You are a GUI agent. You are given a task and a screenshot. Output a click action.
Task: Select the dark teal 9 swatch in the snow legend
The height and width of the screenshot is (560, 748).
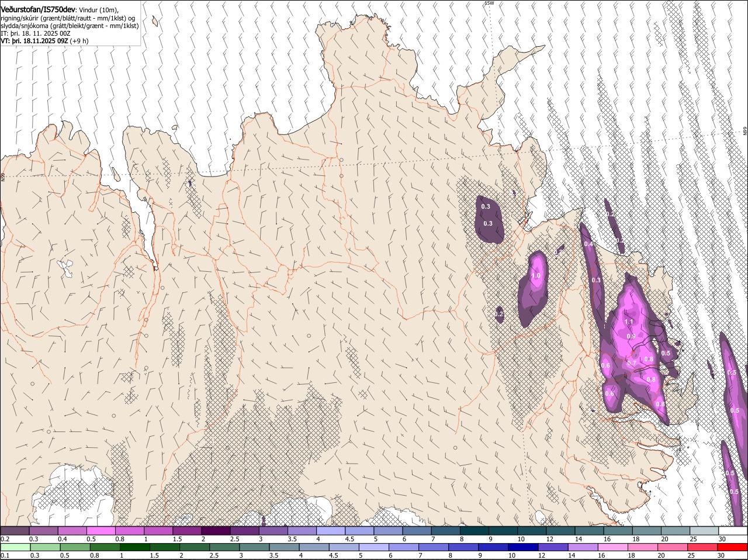tap(503, 531)
